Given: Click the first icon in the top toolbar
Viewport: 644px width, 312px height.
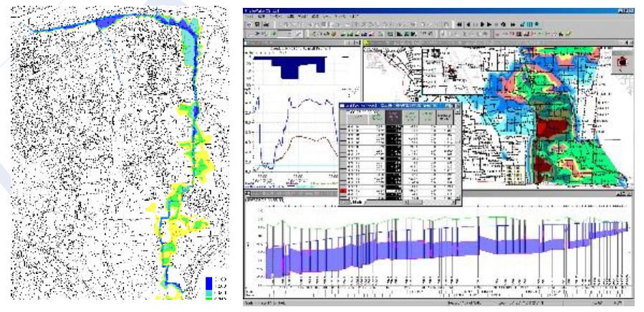Looking at the screenshot, I should tap(248, 24).
